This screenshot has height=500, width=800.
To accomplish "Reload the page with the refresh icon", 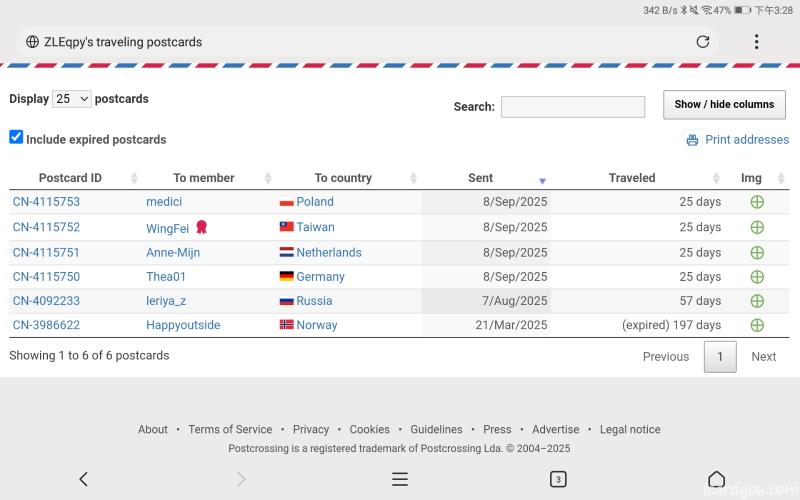I will tap(703, 42).
